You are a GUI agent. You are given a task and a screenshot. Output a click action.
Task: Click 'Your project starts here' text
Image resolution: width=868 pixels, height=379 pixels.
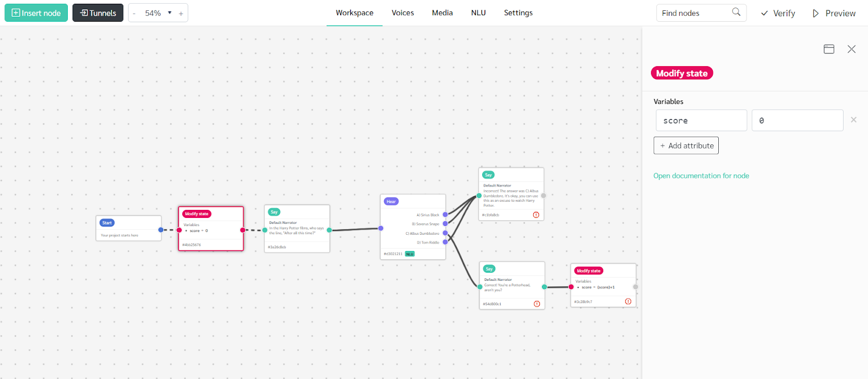119,235
